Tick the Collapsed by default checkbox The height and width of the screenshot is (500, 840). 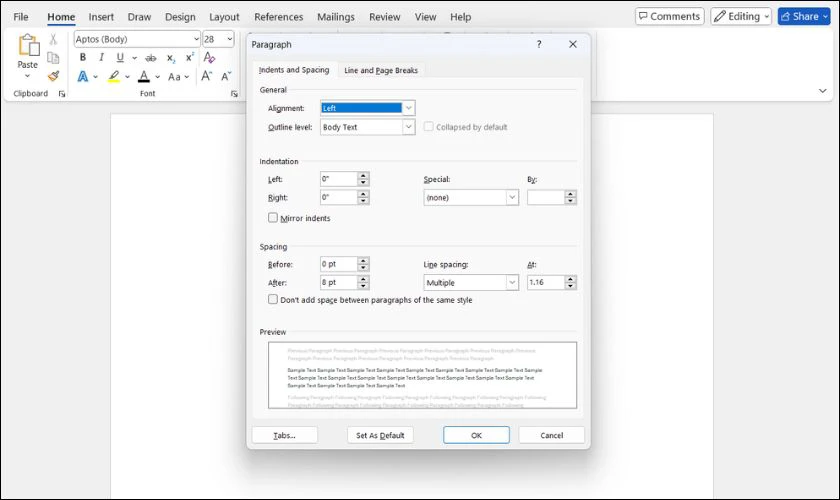[429, 126]
